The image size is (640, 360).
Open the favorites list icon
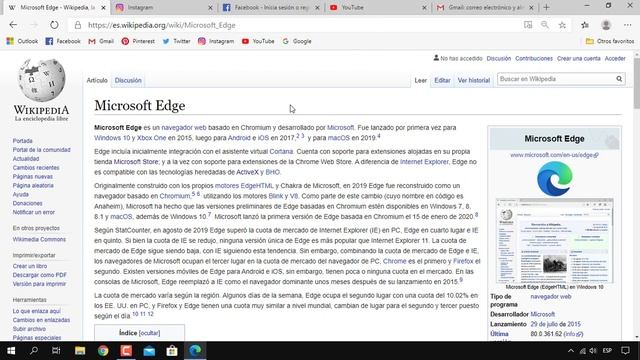pyautogui.click(x=585, y=25)
